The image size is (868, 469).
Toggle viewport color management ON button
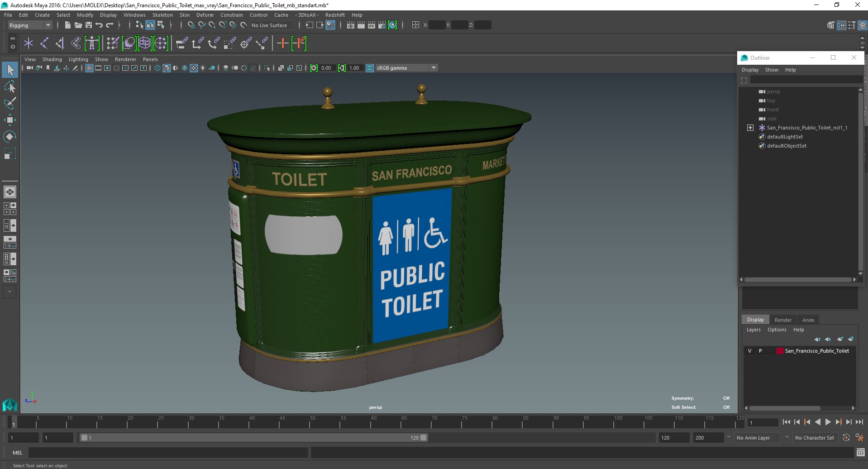pos(370,68)
